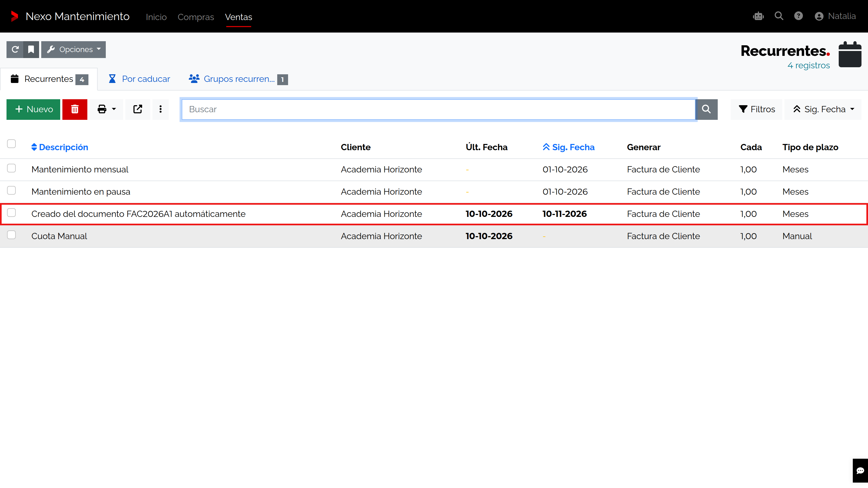This screenshot has height=488, width=868.
Task: Check the Mantenimiento en pausa row checkbox
Action: click(x=11, y=190)
